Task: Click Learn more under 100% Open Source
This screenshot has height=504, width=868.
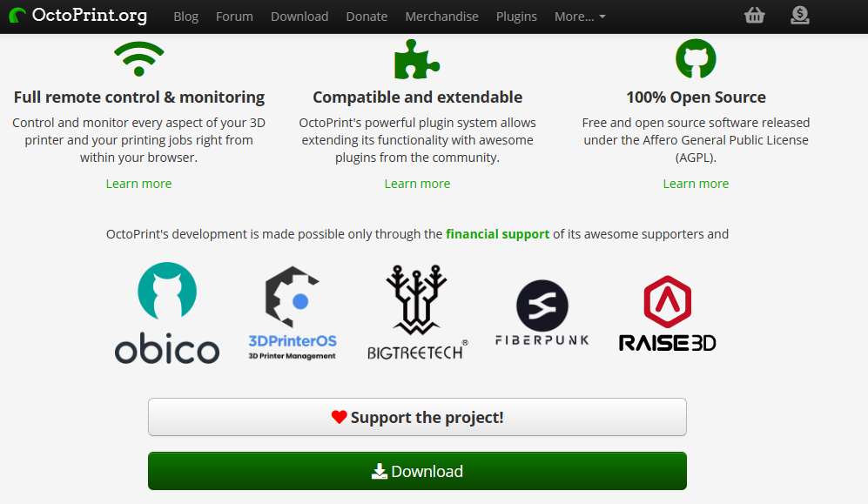Action: pyautogui.click(x=696, y=184)
